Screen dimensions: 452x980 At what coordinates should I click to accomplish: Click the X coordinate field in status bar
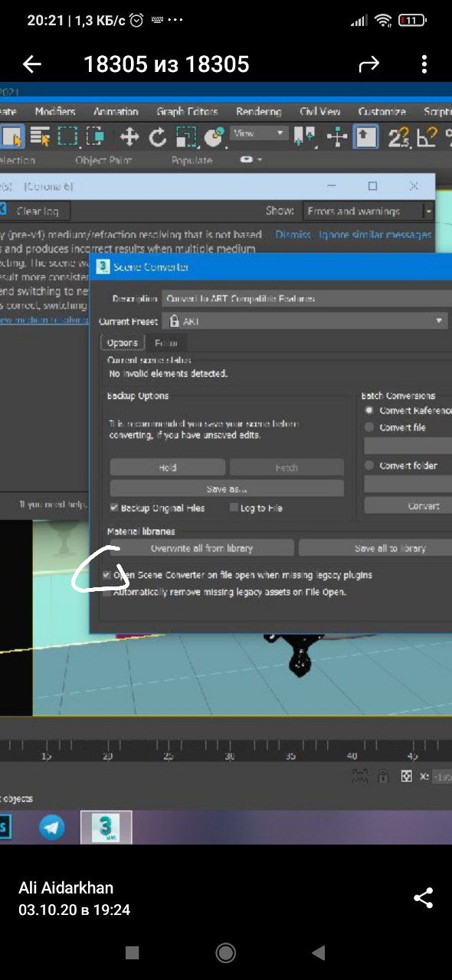(x=442, y=776)
